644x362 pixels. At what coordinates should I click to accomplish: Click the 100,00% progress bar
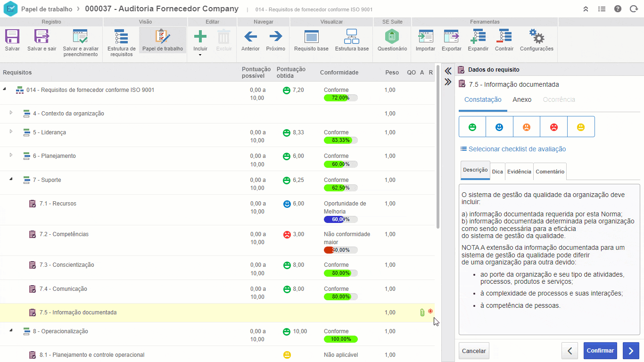340,339
